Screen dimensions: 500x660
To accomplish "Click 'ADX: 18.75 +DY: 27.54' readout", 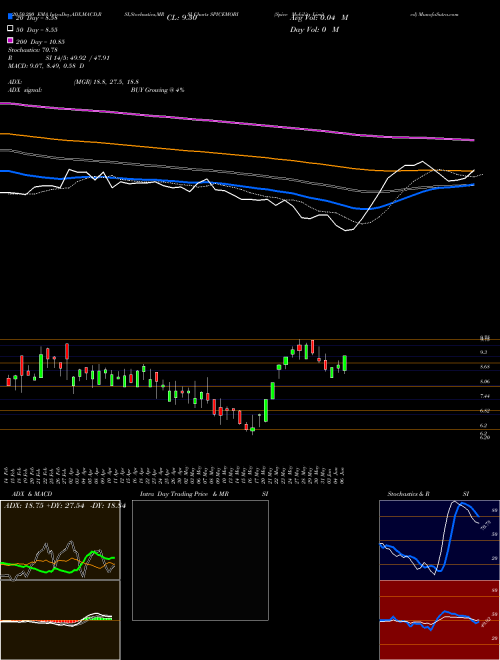I will pos(44,506).
